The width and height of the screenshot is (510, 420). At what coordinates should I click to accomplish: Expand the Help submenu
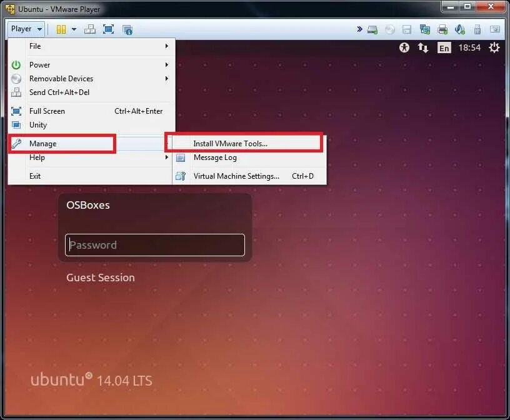pyautogui.click(x=91, y=157)
